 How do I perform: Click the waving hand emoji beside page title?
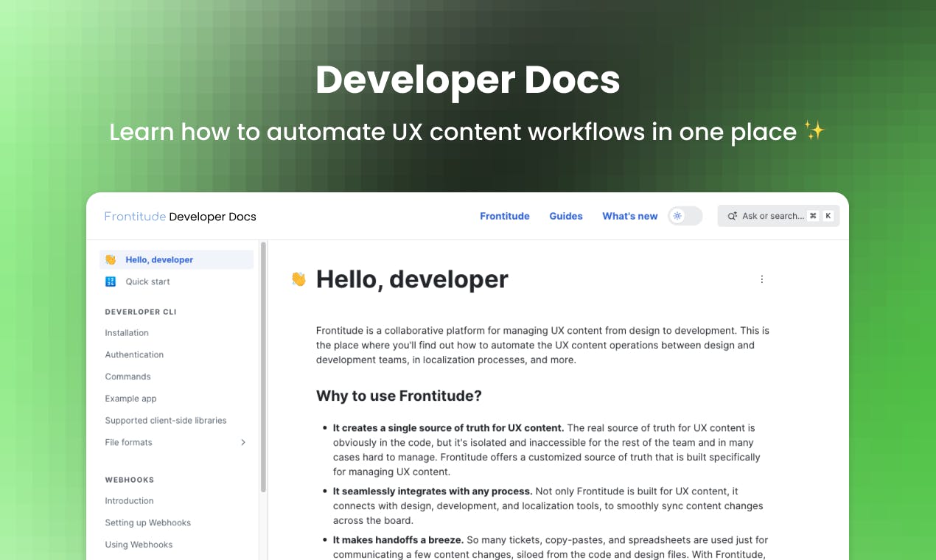pyautogui.click(x=298, y=279)
